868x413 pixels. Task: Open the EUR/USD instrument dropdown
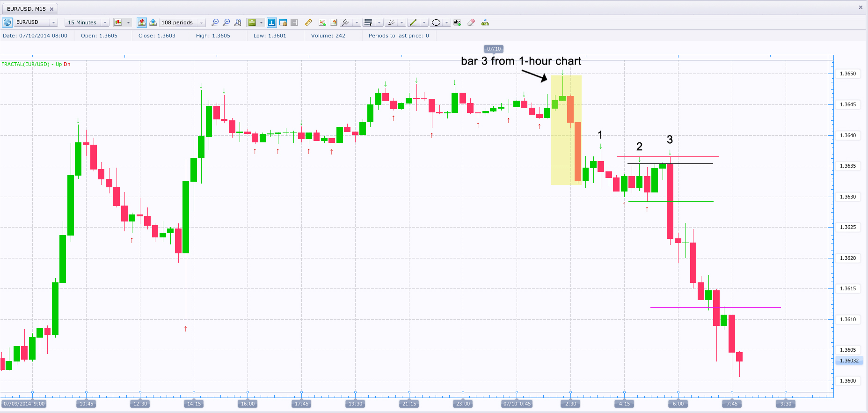[53, 22]
